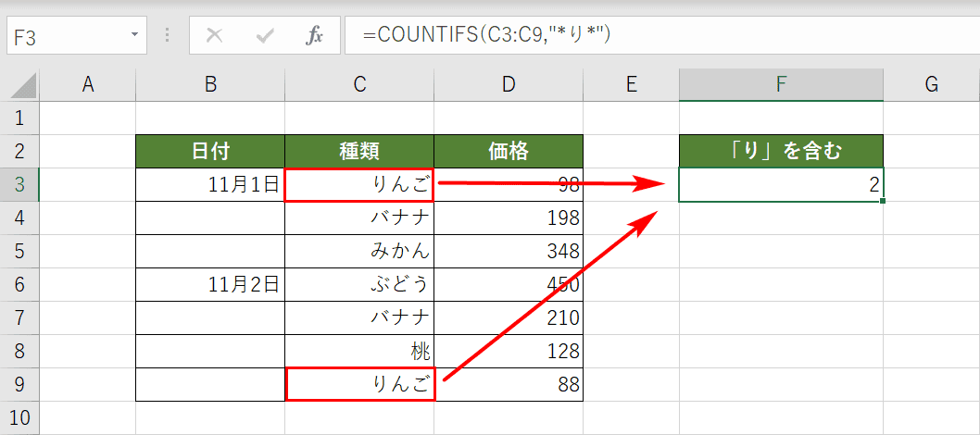Click the formula bar resize dots handle

(167, 35)
